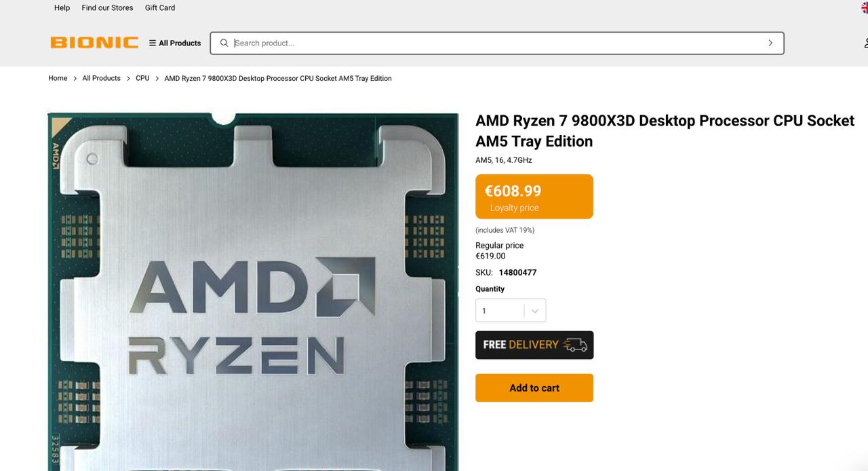Click the search magnifier icon
Viewport: 868px width, 471px height.
[224, 43]
